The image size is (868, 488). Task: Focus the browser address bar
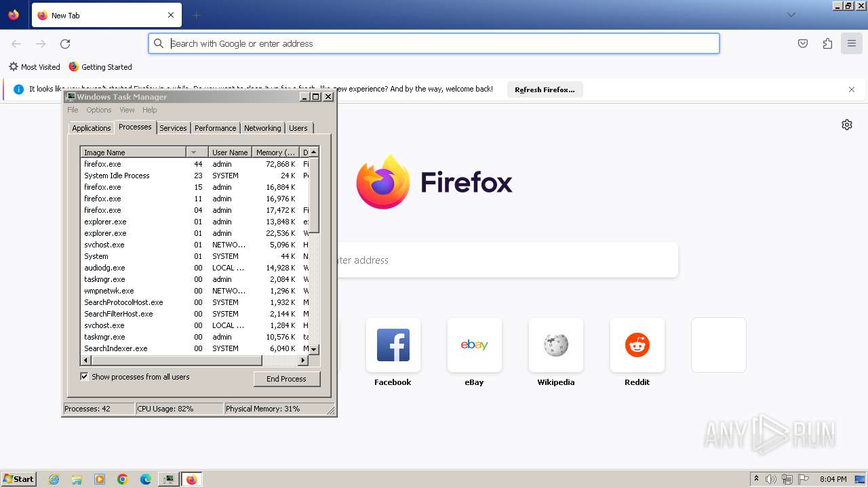point(434,43)
